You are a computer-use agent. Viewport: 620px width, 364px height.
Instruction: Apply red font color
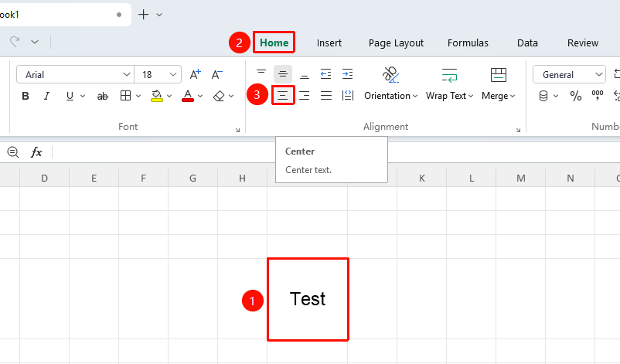[x=188, y=96]
